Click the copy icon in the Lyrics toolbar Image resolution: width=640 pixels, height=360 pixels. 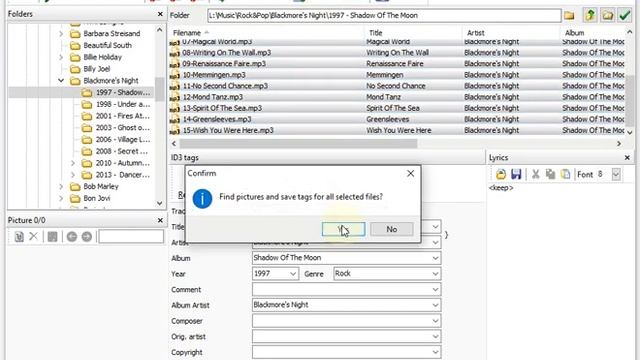click(550, 174)
